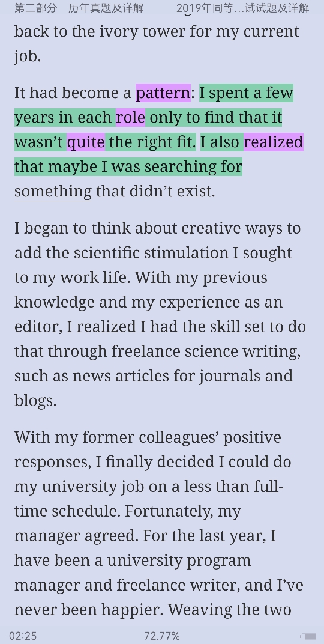This screenshot has width=324, height=644.
Task: Tap the purple-highlighted word "realized"
Action: pyautogui.click(x=274, y=142)
